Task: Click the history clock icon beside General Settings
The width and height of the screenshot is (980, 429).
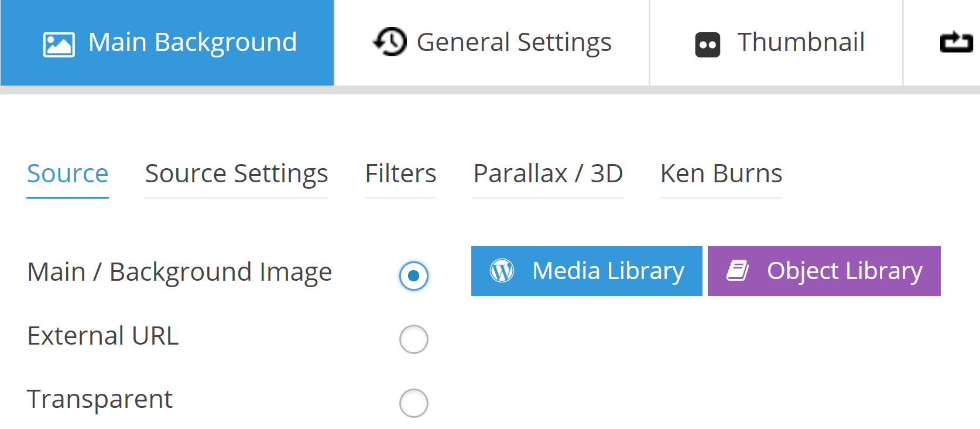Action: coord(390,42)
